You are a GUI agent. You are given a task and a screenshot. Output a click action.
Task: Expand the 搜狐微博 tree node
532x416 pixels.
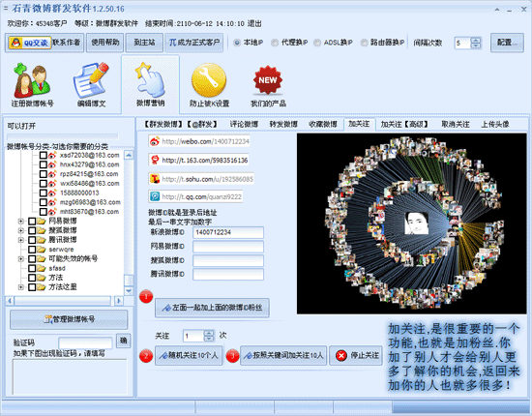coord(20,230)
